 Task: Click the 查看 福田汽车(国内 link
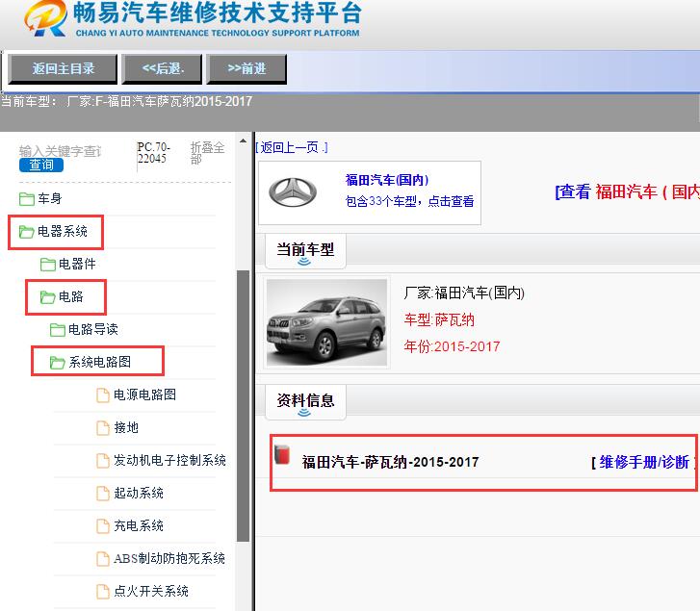pyautogui.click(x=627, y=192)
